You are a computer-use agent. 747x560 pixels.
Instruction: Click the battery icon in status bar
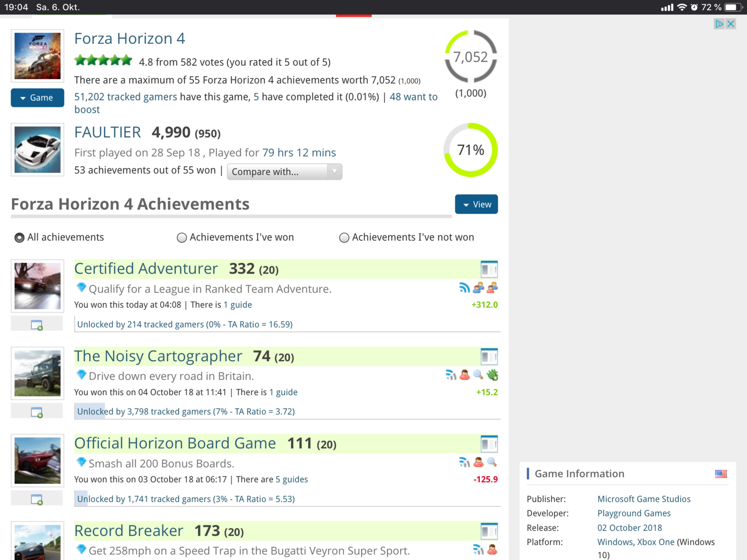733,7
